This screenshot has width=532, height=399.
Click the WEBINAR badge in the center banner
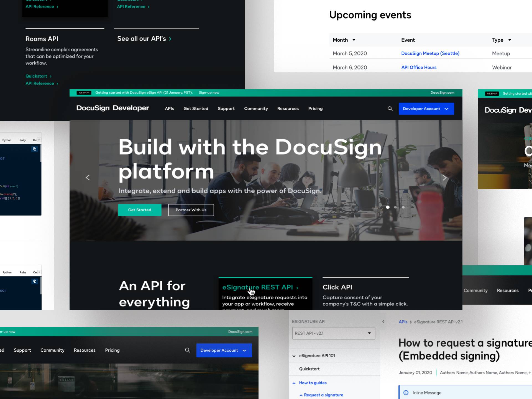[84, 93]
